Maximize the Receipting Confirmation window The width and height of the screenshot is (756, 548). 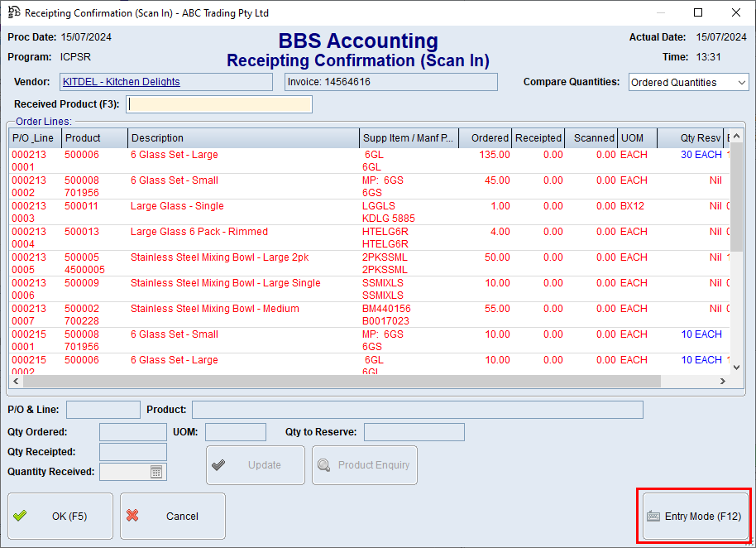697,13
